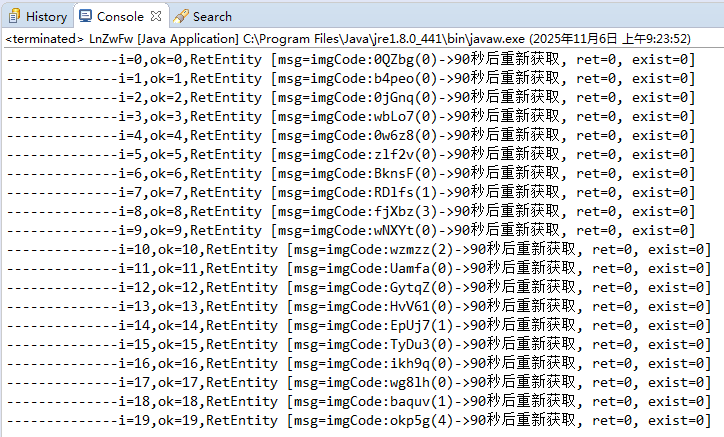Click console line containing imgCode:b4peo
This screenshot has height=437, width=724.
pos(351,79)
